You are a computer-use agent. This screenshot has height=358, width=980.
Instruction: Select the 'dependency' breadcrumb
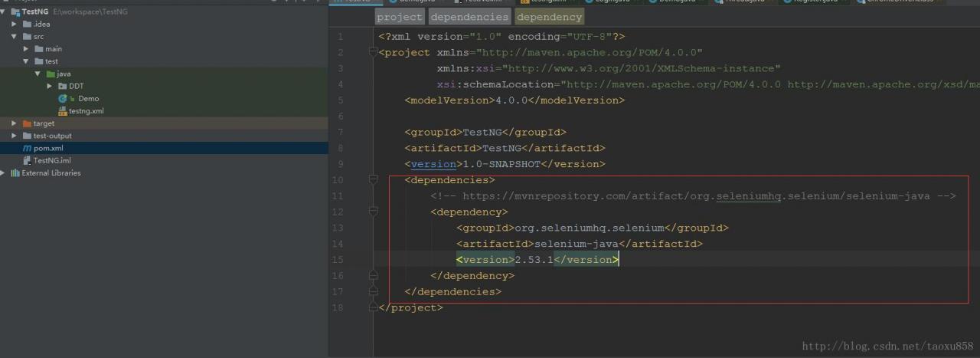click(549, 17)
